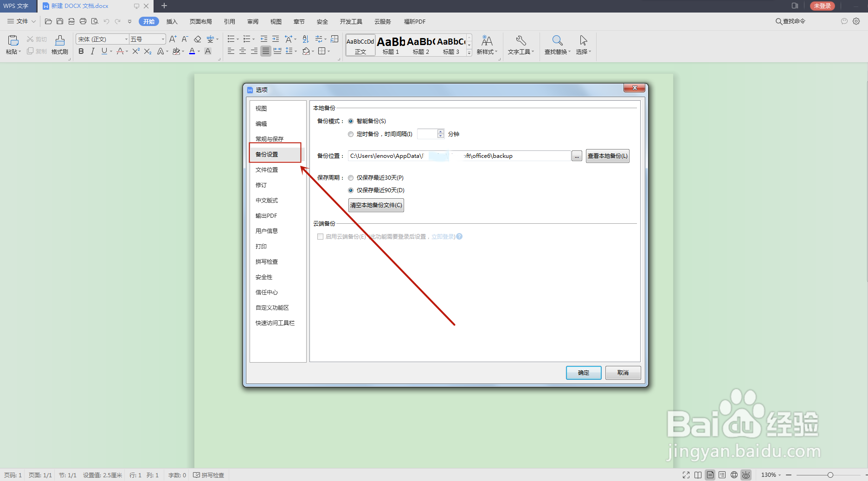Select 文件位置 in options sidebar

point(267,170)
